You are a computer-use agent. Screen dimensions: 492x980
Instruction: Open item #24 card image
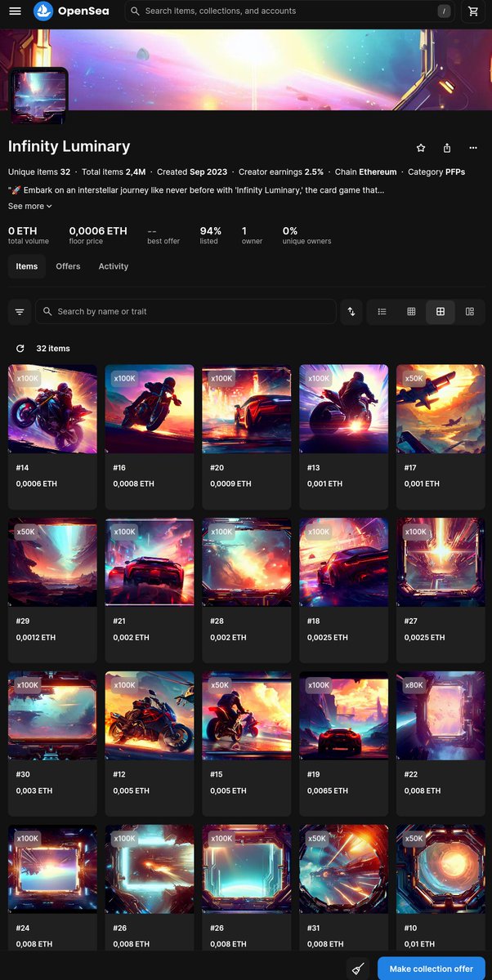pos(52,870)
